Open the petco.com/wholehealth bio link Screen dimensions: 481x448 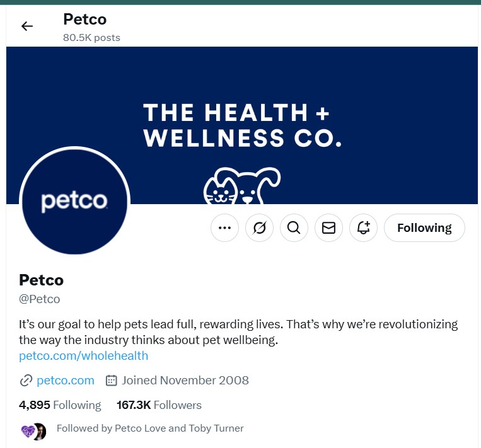pyautogui.click(x=84, y=355)
